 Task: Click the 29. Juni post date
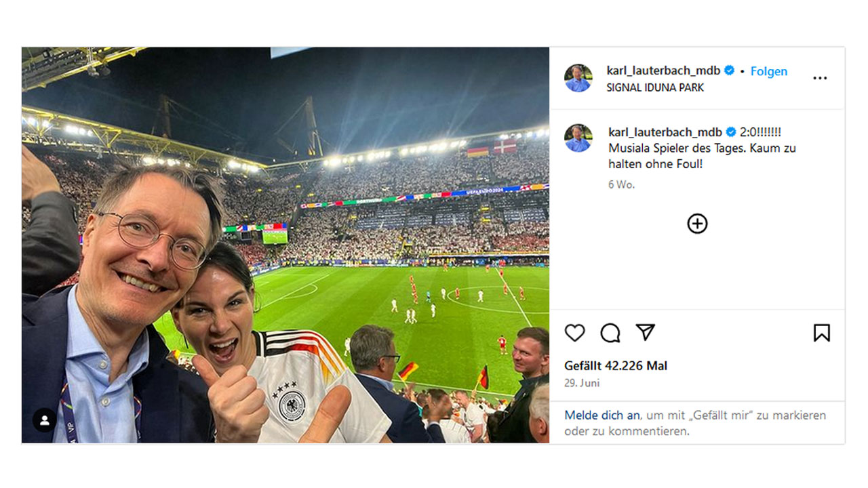pyautogui.click(x=582, y=383)
